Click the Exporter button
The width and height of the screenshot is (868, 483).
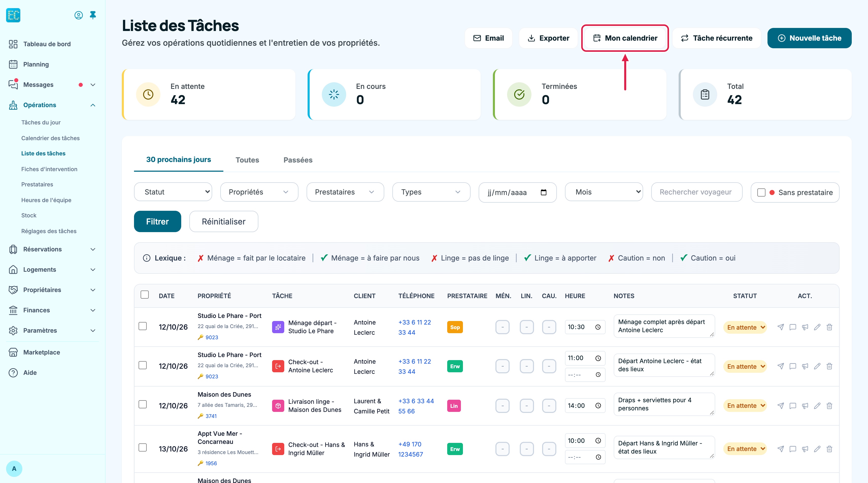tap(548, 38)
